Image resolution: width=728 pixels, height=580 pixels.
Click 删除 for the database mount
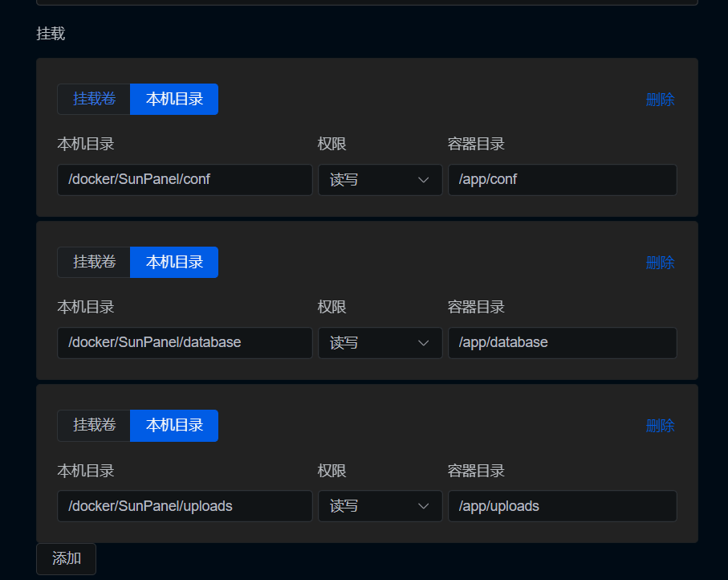coord(660,263)
